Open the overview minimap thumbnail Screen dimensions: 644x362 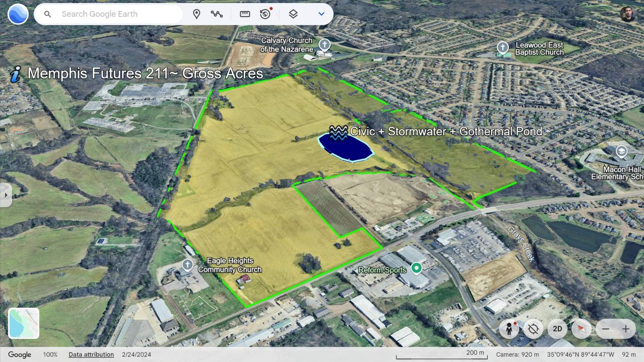[24, 323]
